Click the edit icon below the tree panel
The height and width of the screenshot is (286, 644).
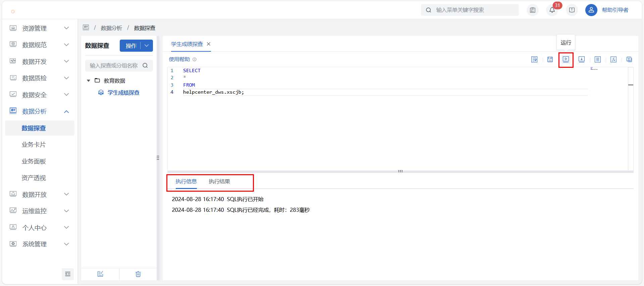[100, 274]
